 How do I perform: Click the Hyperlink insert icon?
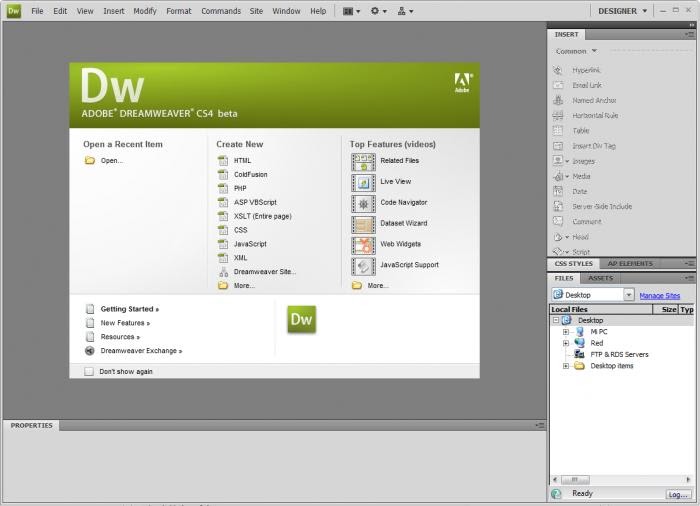(x=558, y=70)
